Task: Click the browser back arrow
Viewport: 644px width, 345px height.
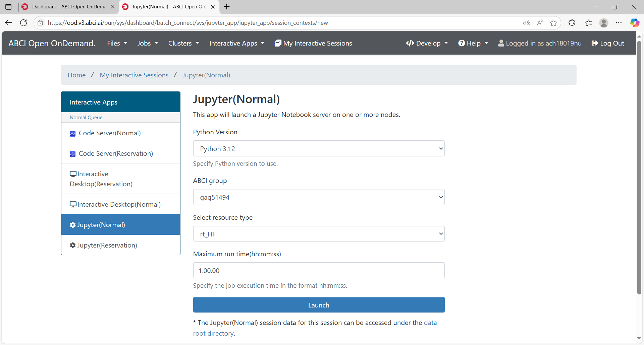Action: [x=8, y=23]
